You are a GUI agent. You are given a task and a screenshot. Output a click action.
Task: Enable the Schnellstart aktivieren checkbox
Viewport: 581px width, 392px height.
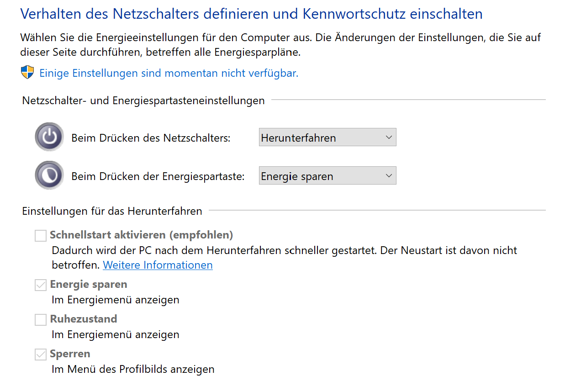[x=41, y=236]
